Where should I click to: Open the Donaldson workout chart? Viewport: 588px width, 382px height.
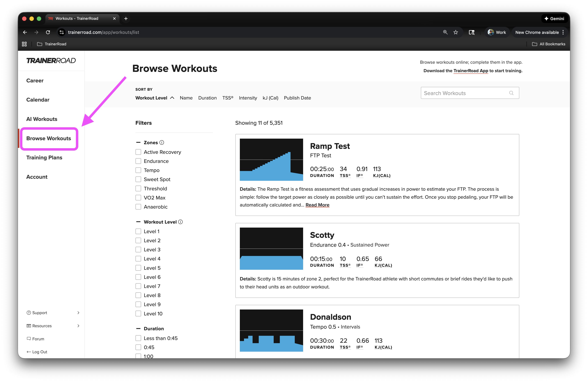tap(271, 330)
